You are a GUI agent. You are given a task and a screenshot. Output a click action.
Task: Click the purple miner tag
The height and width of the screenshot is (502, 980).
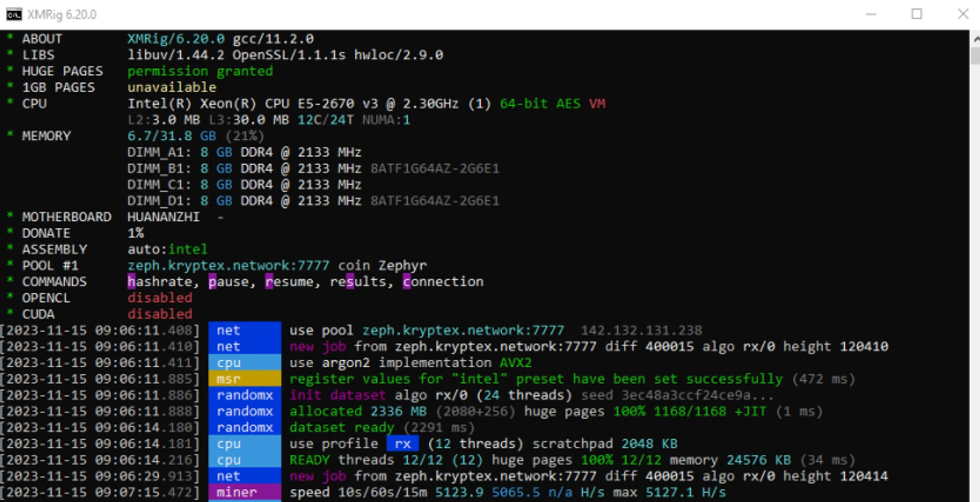click(245, 492)
